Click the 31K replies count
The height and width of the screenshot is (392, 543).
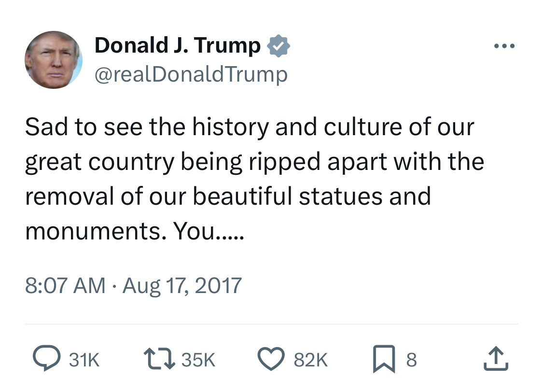pos(85,360)
